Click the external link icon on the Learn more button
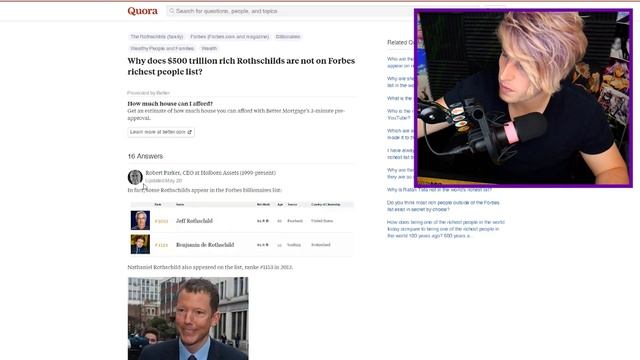640x360 pixels. click(x=189, y=132)
